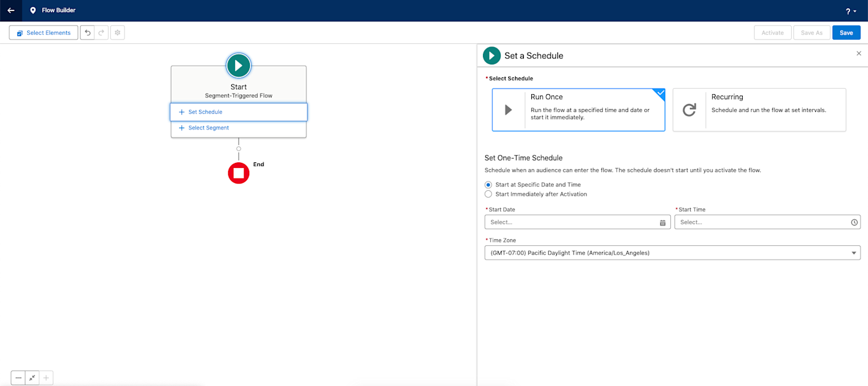The height and width of the screenshot is (386, 868).
Task: Zoom in the canvas
Action: click(x=46, y=377)
